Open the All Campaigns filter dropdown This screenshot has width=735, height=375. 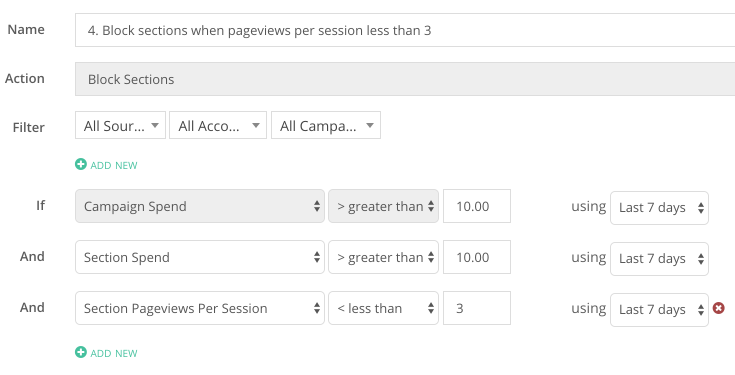pyautogui.click(x=326, y=125)
